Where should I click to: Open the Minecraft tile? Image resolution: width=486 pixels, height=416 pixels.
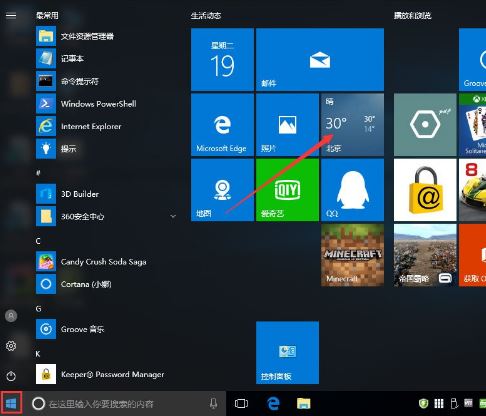[352, 255]
